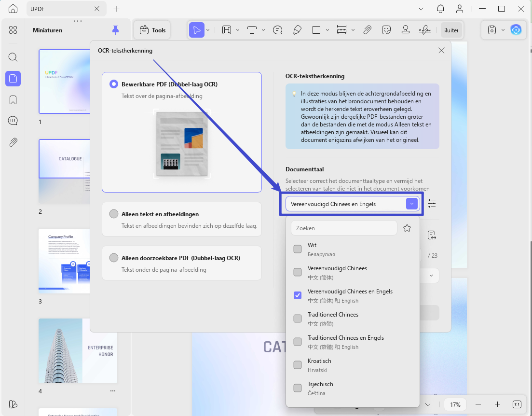
Task: Uncheck Vereenvoudigd Chinees en Engels
Action: [x=298, y=295]
